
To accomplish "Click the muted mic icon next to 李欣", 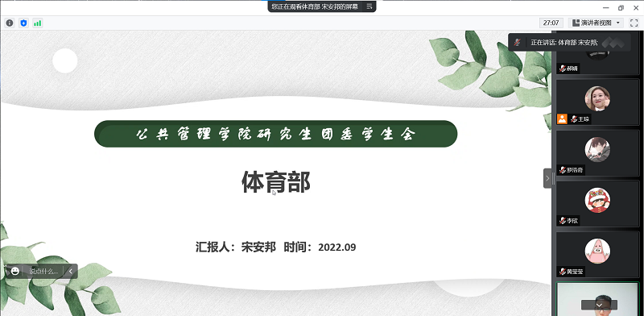I will [562, 221].
